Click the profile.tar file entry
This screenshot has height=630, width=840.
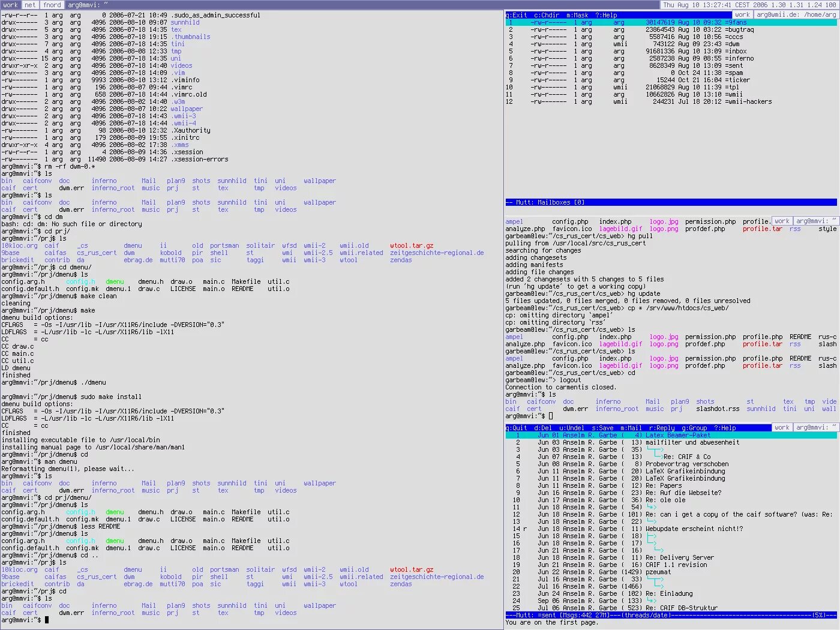coord(762,229)
